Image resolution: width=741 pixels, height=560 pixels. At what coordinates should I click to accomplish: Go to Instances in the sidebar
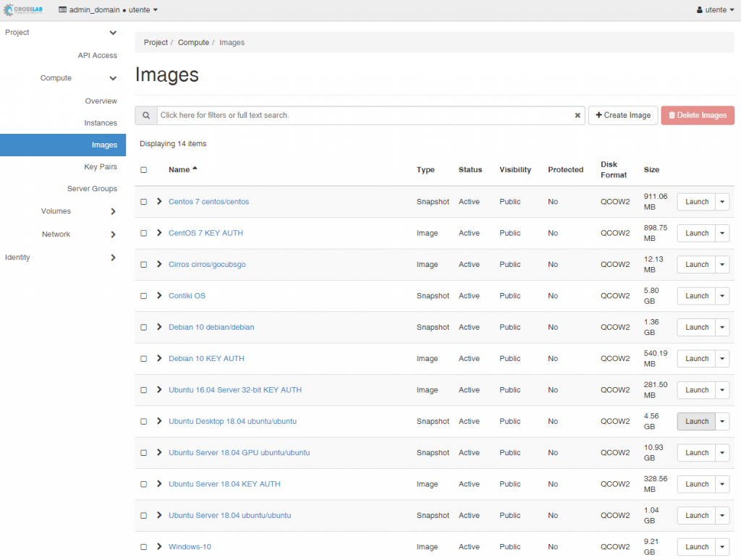click(101, 123)
